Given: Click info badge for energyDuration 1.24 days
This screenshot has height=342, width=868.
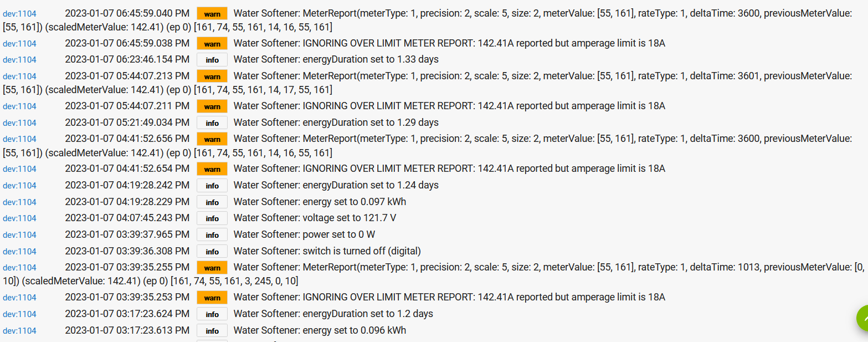Looking at the screenshot, I should pyautogui.click(x=212, y=186).
